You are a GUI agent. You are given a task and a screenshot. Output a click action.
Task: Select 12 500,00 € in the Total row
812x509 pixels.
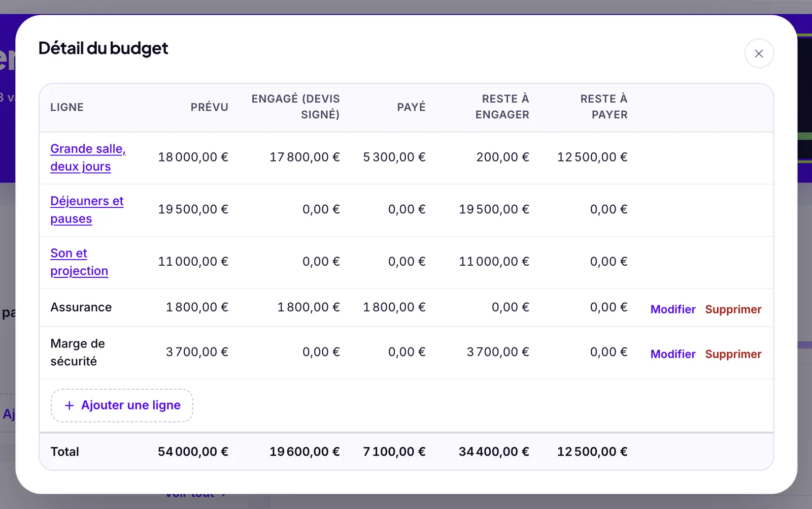tap(592, 452)
